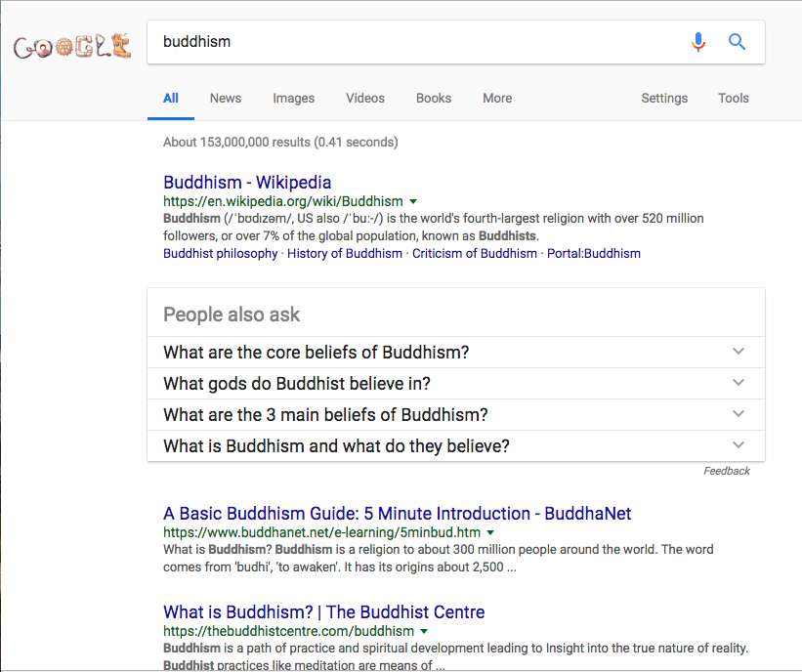Click the 'About 153,000,000 results' text

tap(280, 143)
